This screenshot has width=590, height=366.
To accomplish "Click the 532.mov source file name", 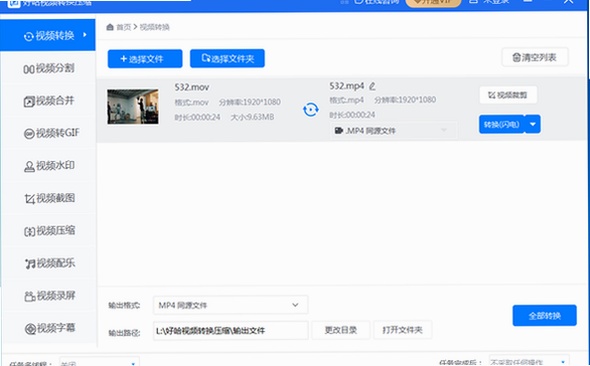I will (x=192, y=87).
